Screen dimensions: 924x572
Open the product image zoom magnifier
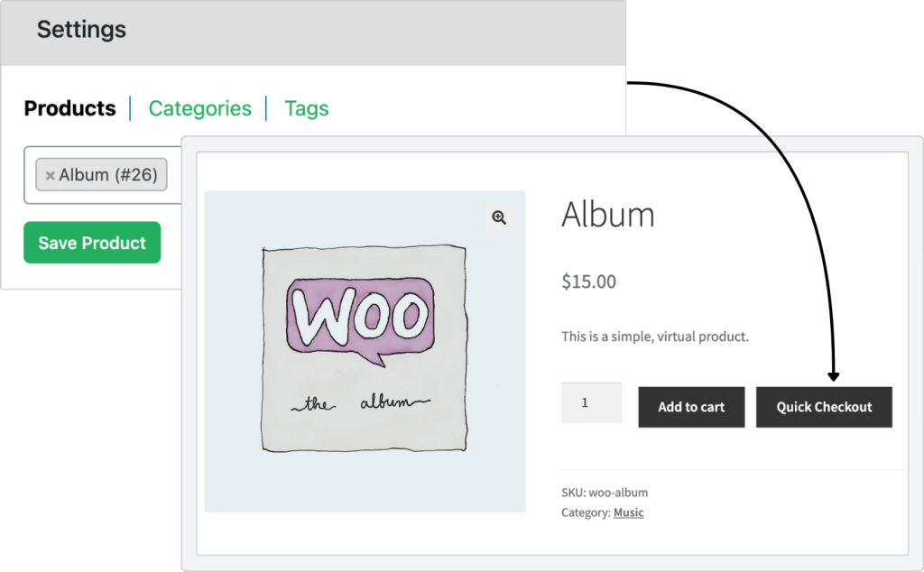coord(498,217)
